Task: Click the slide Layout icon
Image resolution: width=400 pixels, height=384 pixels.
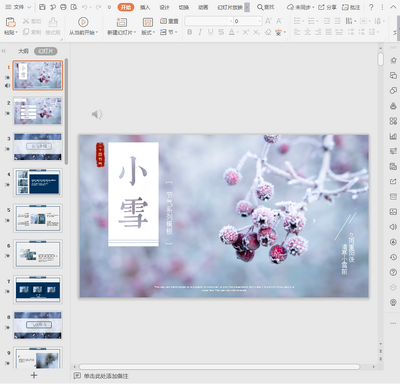Action: pos(148,22)
